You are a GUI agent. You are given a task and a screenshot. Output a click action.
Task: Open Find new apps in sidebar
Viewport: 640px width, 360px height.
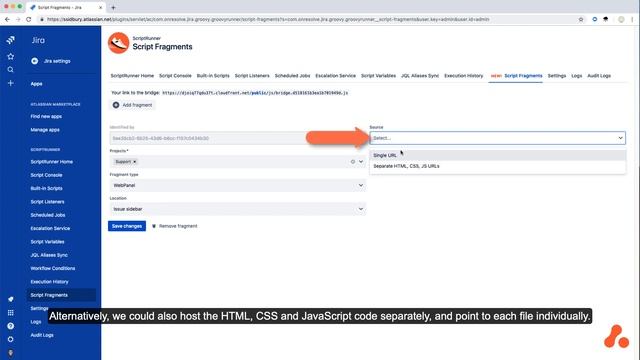pyautogui.click(x=46, y=116)
